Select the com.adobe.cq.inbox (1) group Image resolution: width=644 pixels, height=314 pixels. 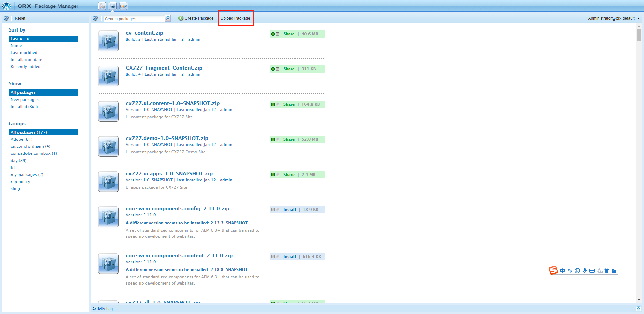44,153
